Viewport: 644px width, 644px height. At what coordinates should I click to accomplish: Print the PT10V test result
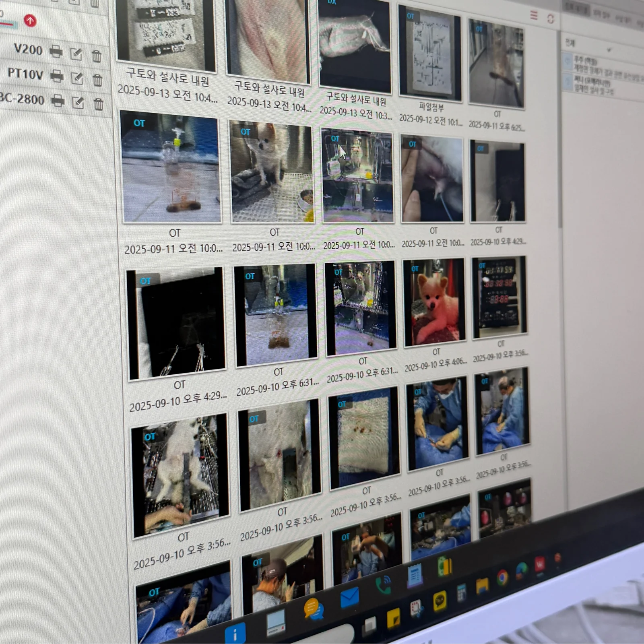[57, 76]
